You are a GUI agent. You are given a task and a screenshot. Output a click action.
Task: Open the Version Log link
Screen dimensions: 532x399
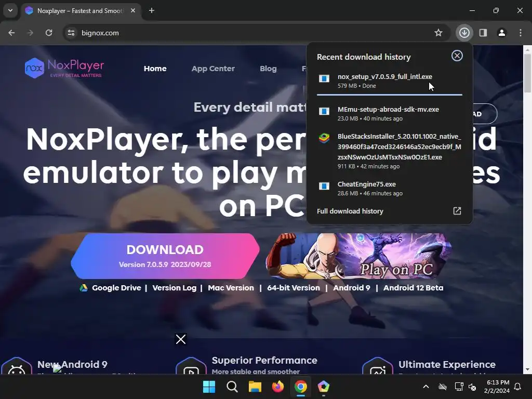coord(175,288)
